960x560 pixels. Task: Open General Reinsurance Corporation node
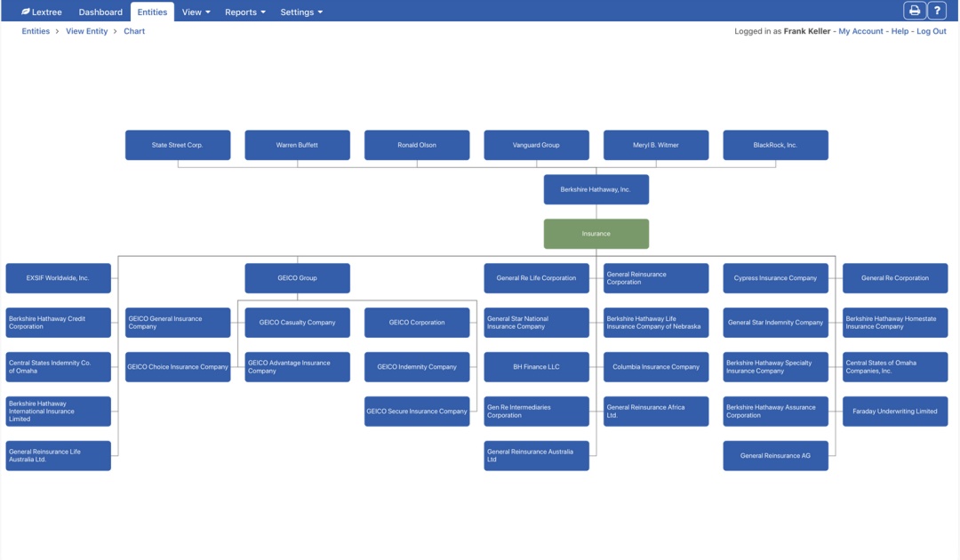coord(656,278)
